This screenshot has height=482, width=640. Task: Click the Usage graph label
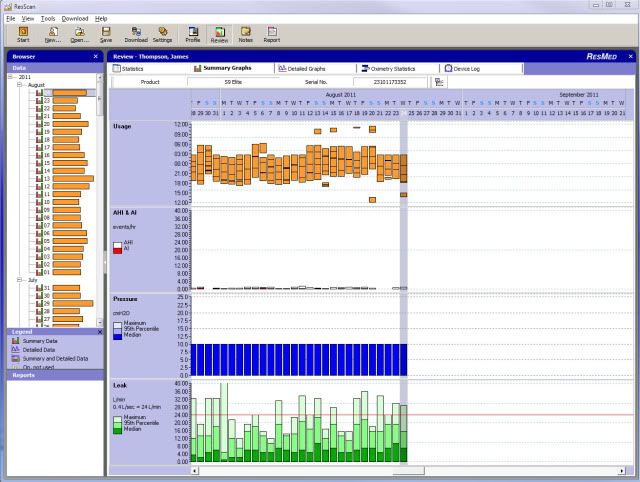click(x=122, y=127)
